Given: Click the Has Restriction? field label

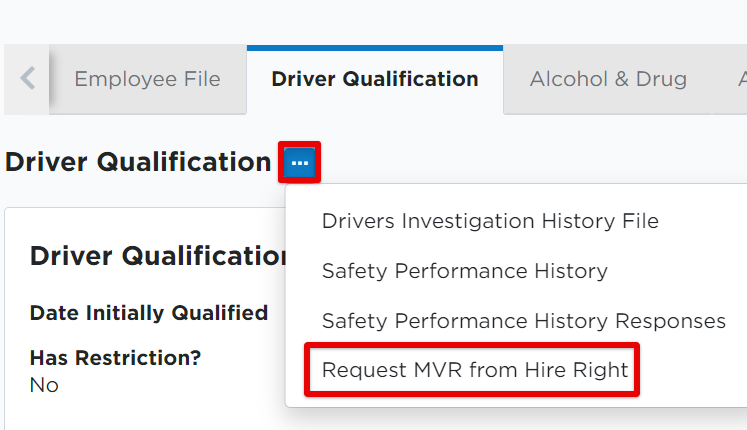Looking at the screenshot, I should (115, 358).
